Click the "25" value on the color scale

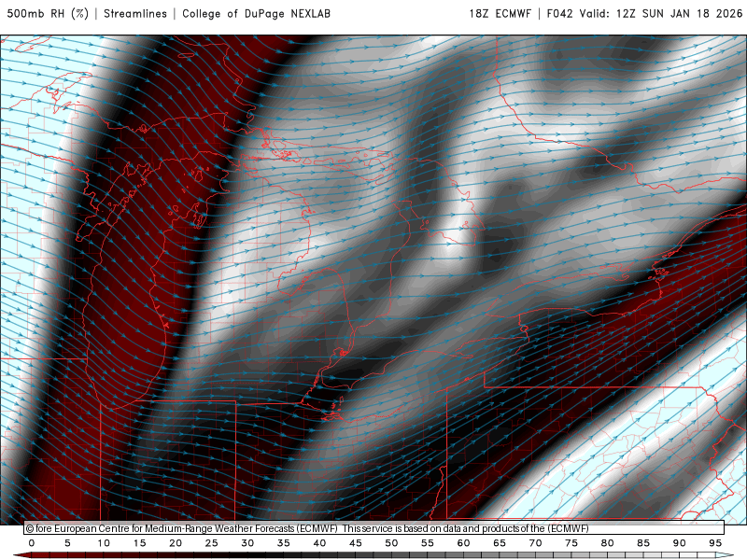(x=212, y=543)
